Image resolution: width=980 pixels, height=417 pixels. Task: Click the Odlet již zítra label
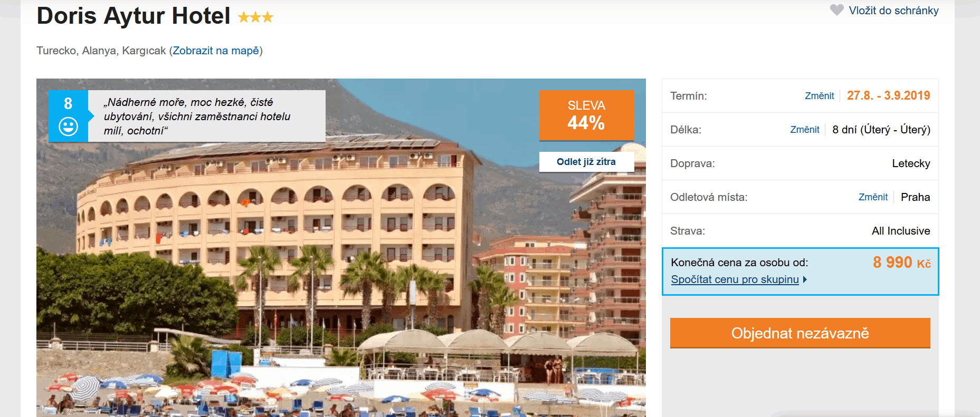(586, 162)
